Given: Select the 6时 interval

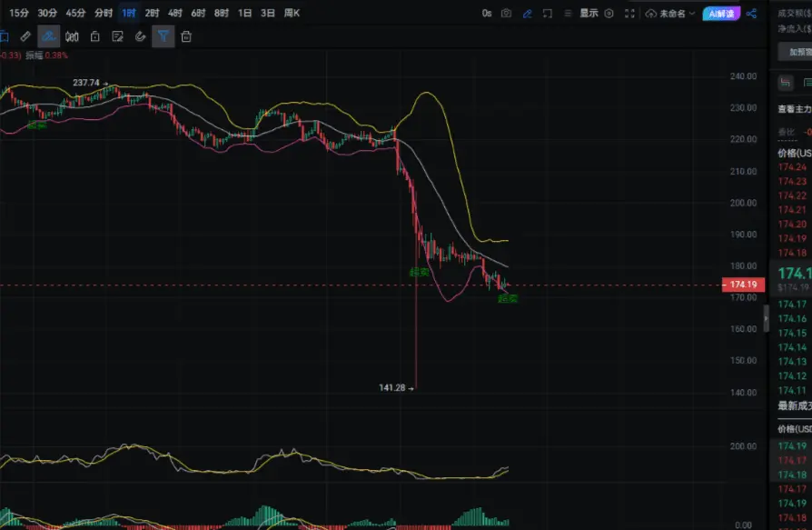Looking at the screenshot, I should 198,13.
